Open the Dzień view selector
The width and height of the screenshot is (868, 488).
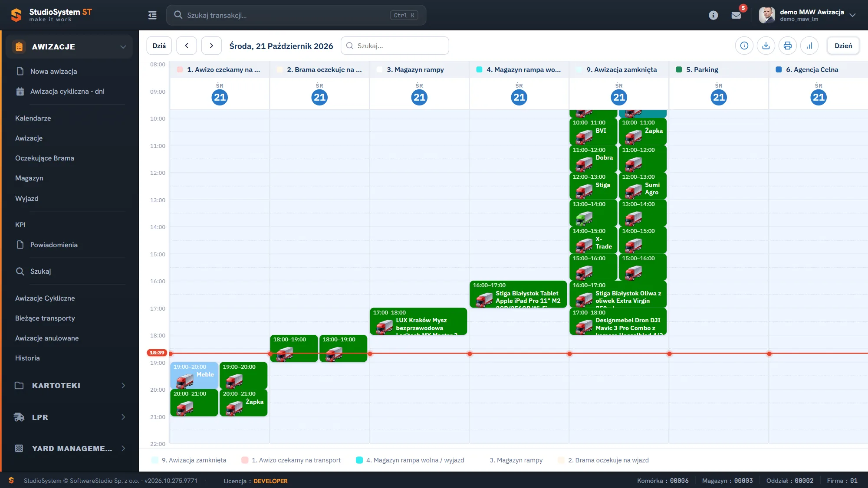point(843,46)
